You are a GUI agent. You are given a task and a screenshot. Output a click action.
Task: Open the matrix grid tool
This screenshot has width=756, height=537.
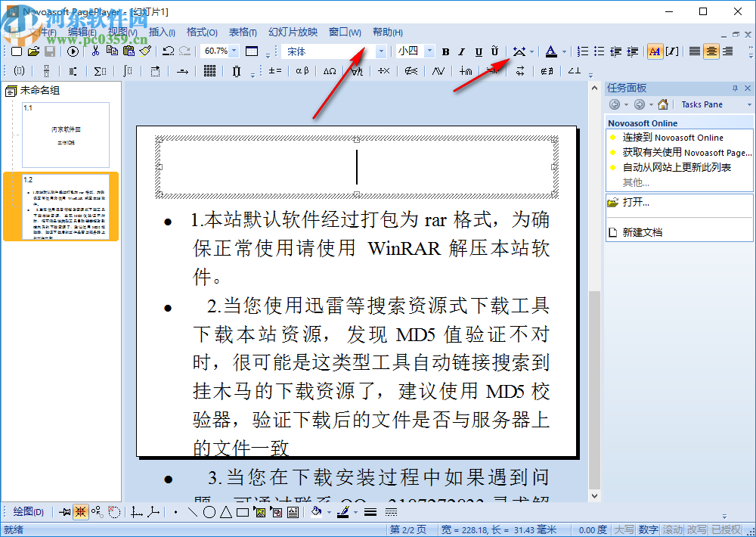[209, 70]
